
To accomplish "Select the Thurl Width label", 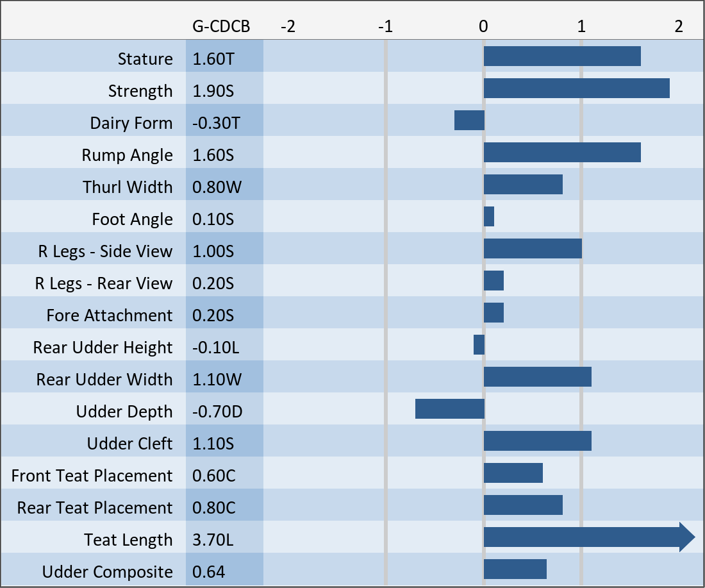I will 128,187.
